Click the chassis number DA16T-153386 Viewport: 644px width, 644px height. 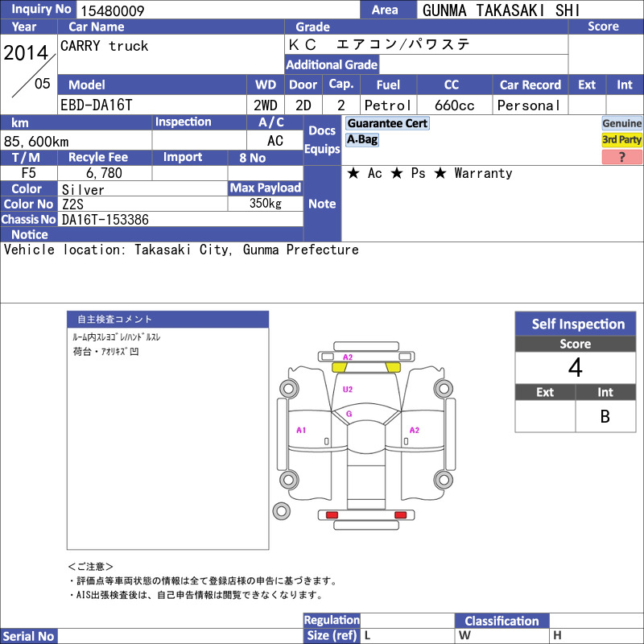coord(105,220)
